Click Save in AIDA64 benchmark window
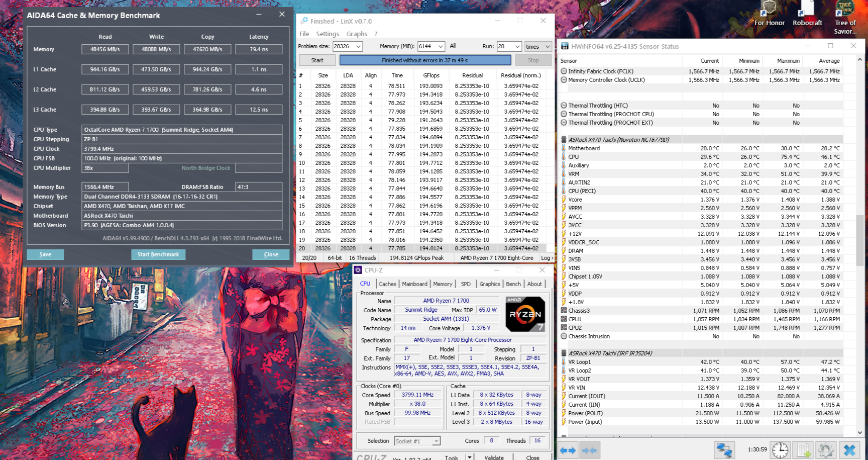 pos(45,254)
